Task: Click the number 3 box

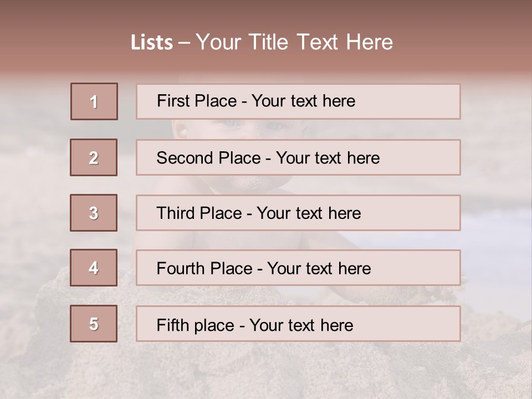Action: (94, 213)
